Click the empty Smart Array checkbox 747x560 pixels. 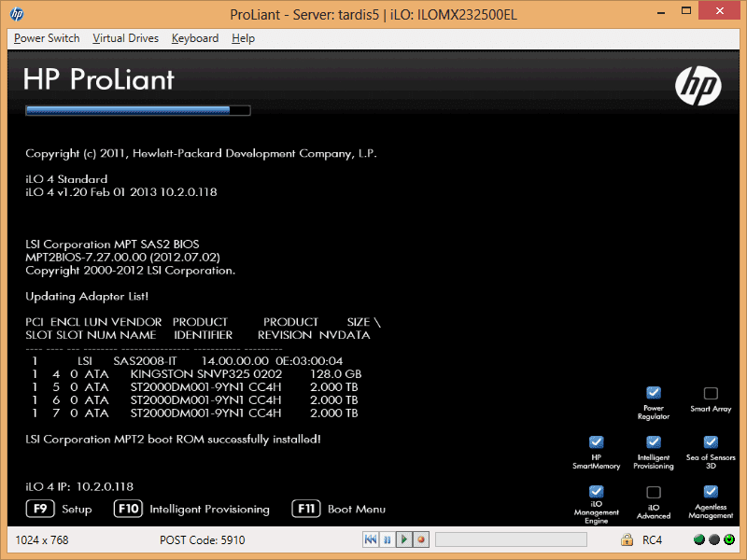click(x=711, y=393)
